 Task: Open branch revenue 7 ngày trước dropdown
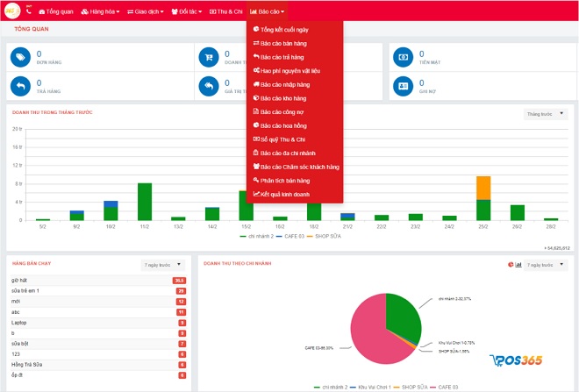[546, 265]
